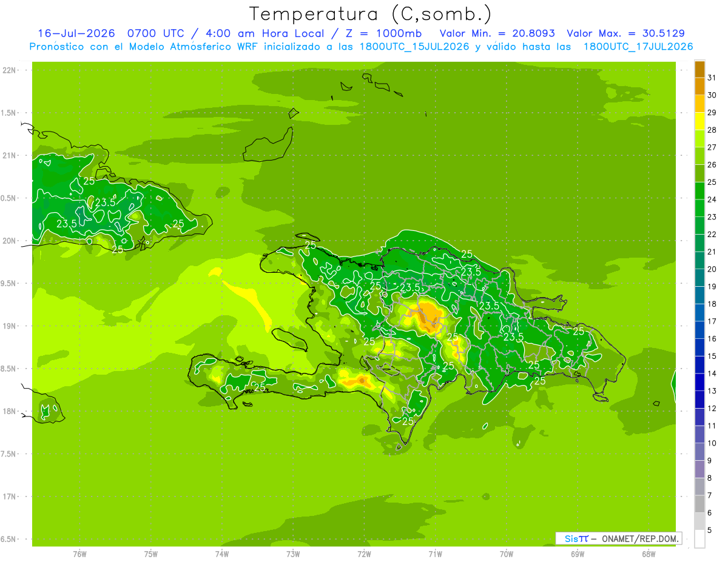This screenshot has height=562, width=728.
Task: Click the Valor Max. = 30.5129 text
Action: (x=625, y=33)
